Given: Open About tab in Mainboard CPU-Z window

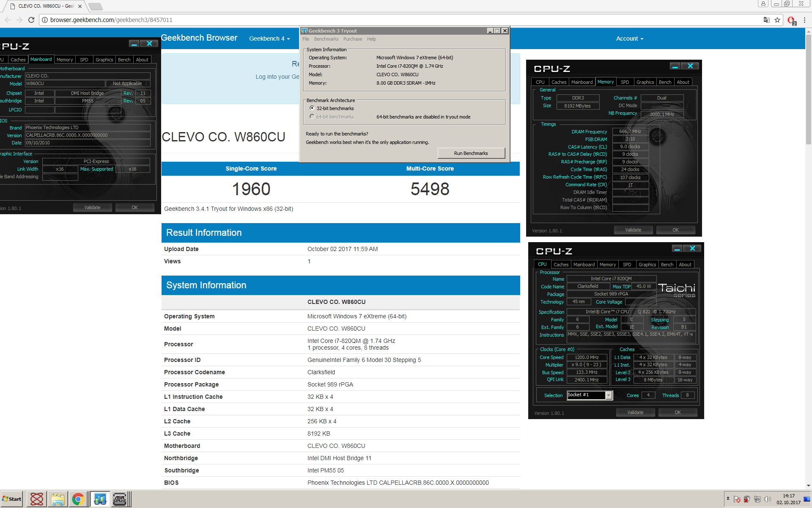Looking at the screenshot, I should tap(142, 60).
